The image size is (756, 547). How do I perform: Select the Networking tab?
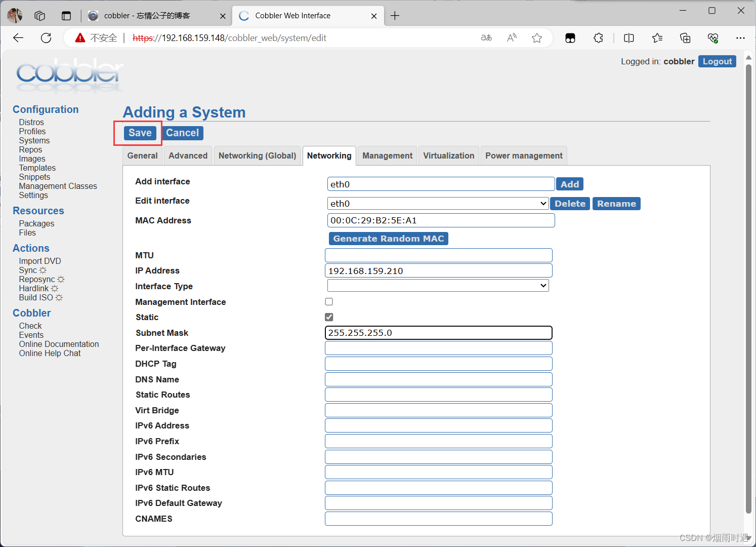[x=329, y=156]
